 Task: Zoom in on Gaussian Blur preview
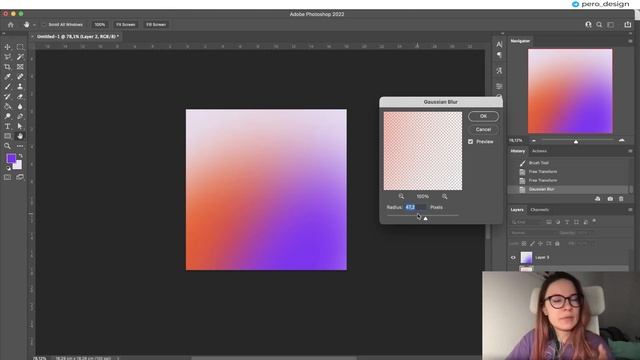tap(444, 196)
